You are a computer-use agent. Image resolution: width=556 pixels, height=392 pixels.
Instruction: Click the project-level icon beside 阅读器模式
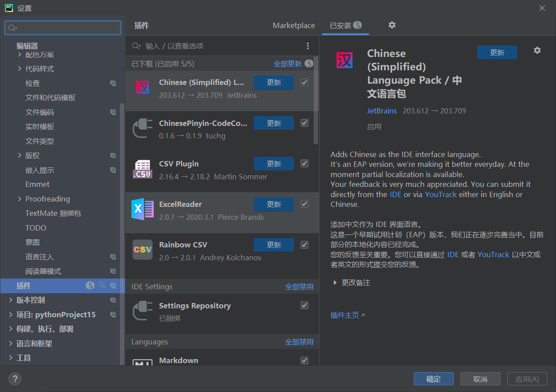click(113, 271)
